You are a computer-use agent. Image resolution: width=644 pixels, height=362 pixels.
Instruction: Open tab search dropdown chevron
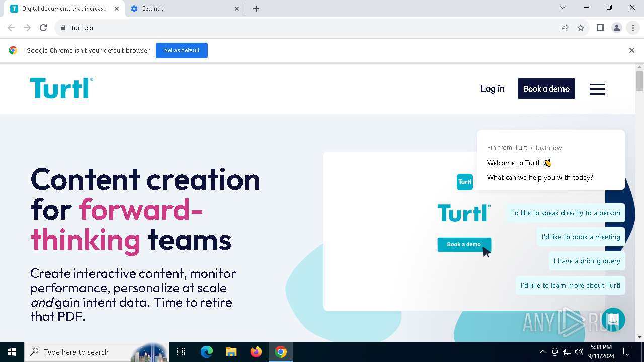563,7
